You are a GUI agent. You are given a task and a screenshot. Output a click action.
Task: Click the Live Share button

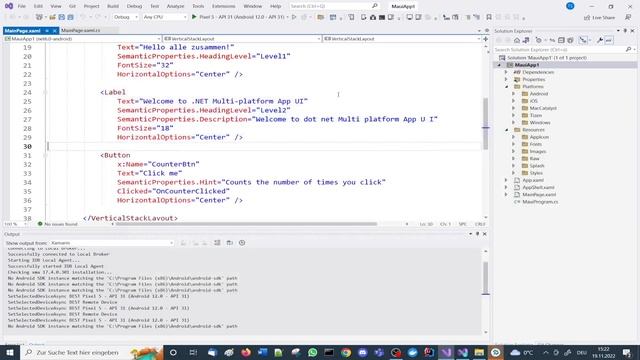point(600,17)
